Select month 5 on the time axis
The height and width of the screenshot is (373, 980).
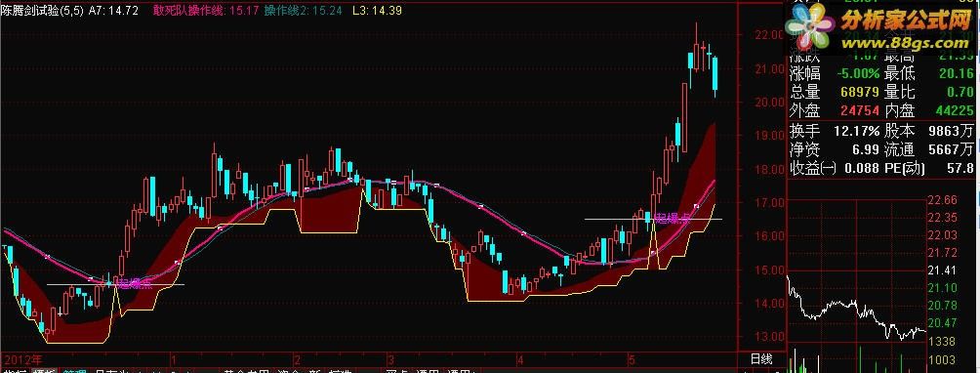click(x=632, y=360)
